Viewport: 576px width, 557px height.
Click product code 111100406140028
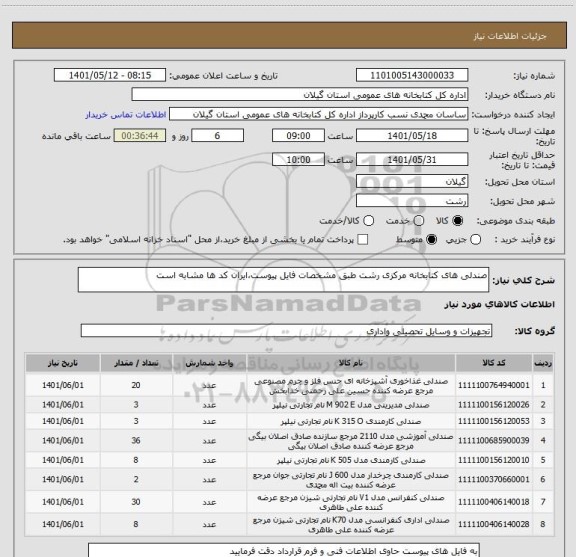[x=494, y=524]
